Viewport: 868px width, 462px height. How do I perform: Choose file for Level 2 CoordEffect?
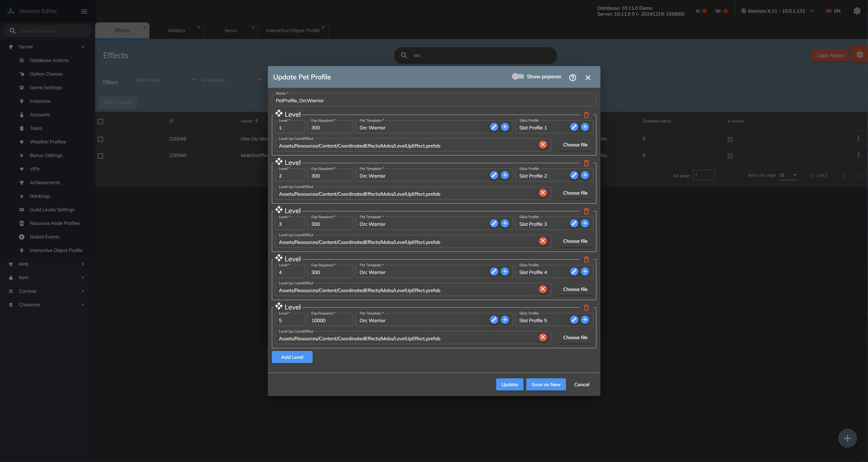click(575, 193)
